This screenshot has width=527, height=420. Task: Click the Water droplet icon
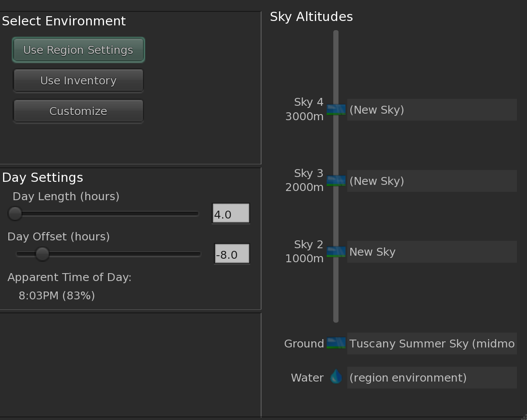[x=336, y=377]
